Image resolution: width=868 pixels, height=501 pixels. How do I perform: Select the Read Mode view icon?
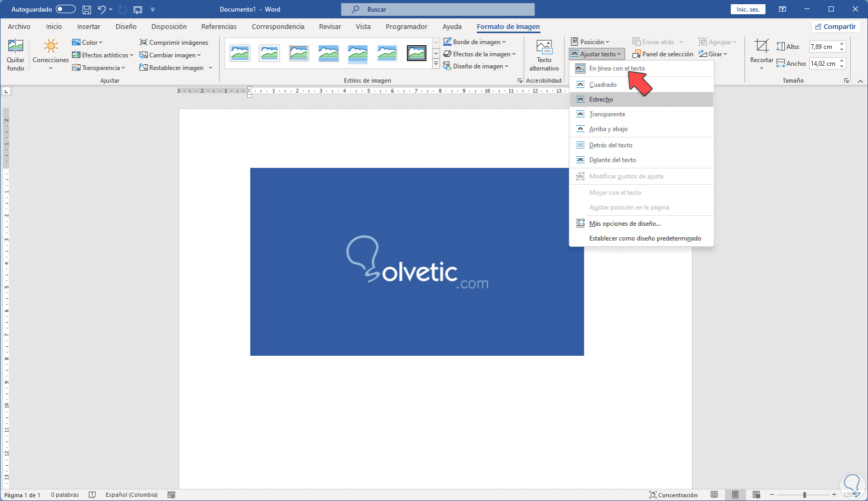[714, 495]
